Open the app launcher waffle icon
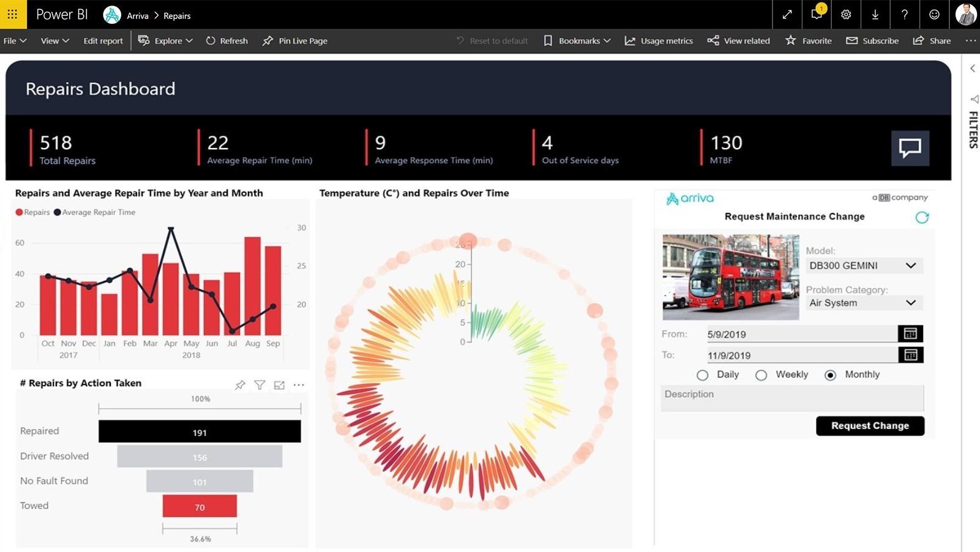The width and height of the screenshot is (980, 552). pyautogui.click(x=13, y=14)
